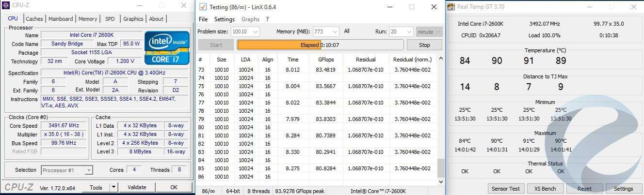Screen dimensions: 644x195
Task: Open the Run count dropdown
Action: coord(407,31)
